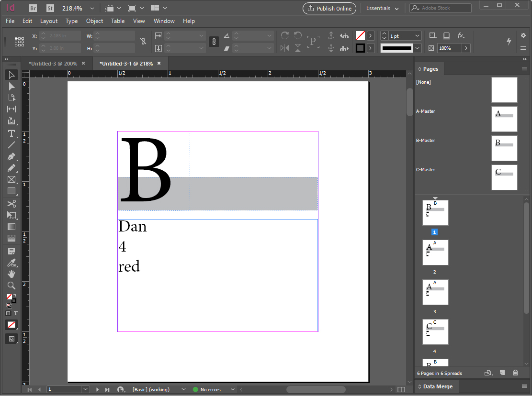Delete selected page with trash icon
Image resolution: width=532 pixels, height=396 pixels.
point(515,373)
